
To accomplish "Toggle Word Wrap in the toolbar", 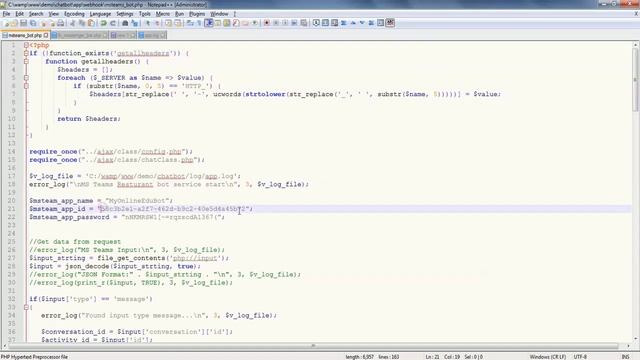I will click(x=190, y=23).
